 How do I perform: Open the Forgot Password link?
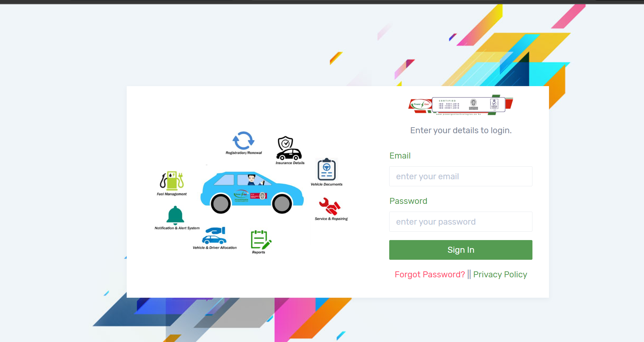pos(430,275)
